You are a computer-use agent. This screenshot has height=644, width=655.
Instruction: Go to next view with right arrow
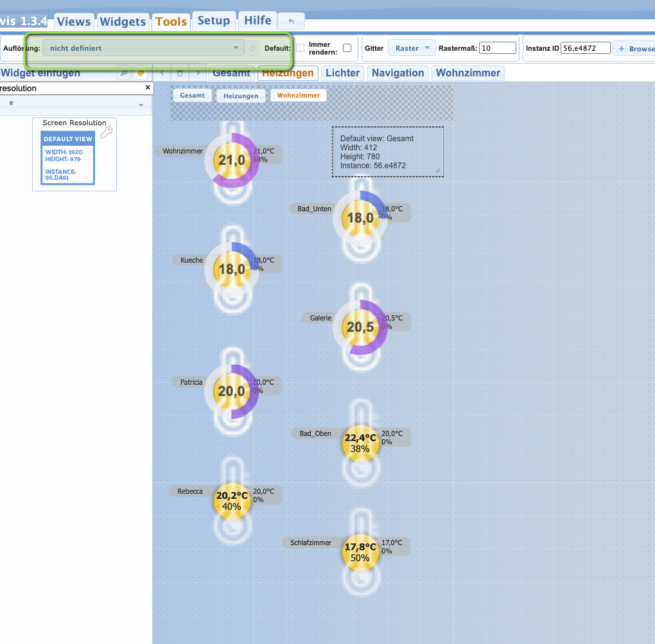[198, 73]
